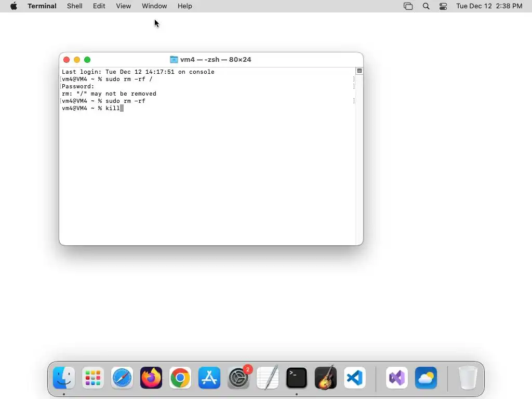Open the Help menu

click(184, 6)
